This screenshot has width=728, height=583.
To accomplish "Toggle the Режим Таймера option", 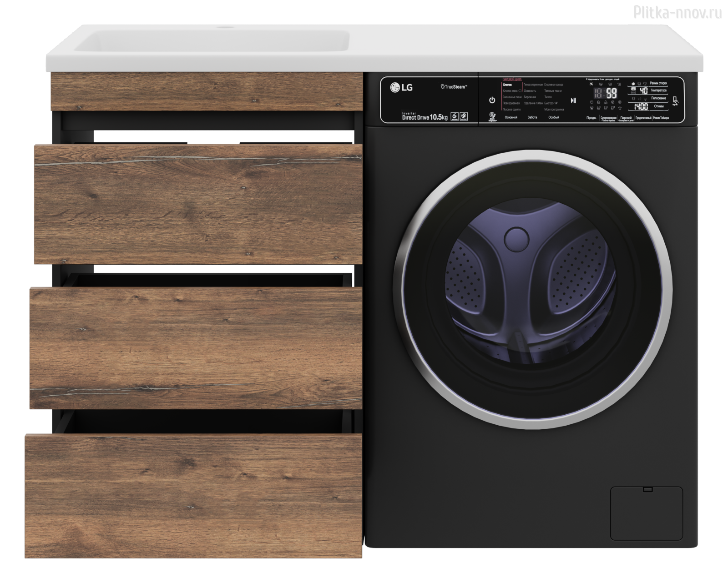I will [661, 118].
